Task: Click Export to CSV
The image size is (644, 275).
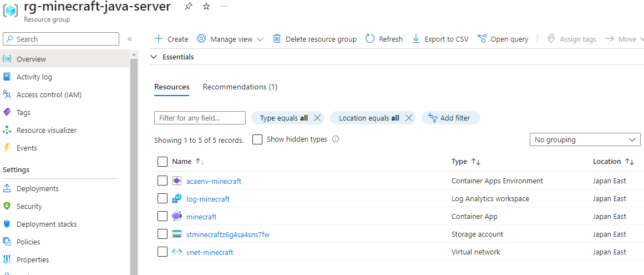Action: pyautogui.click(x=440, y=39)
